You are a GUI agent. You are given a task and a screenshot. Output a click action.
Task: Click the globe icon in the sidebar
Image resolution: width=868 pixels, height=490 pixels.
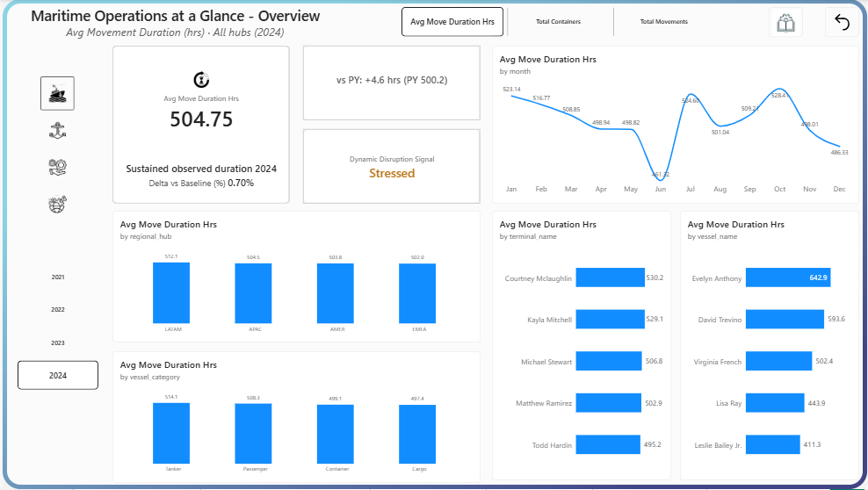(x=57, y=205)
